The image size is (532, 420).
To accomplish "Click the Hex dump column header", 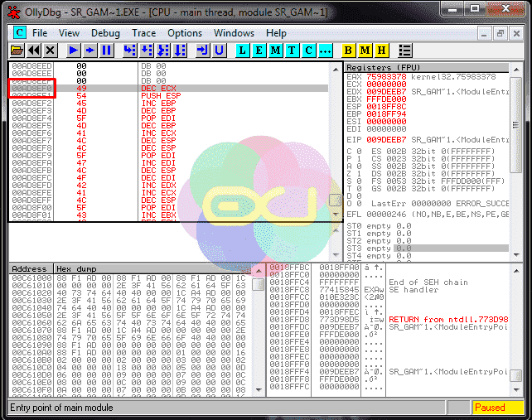I will pyautogui.click(x=152, y=269).
